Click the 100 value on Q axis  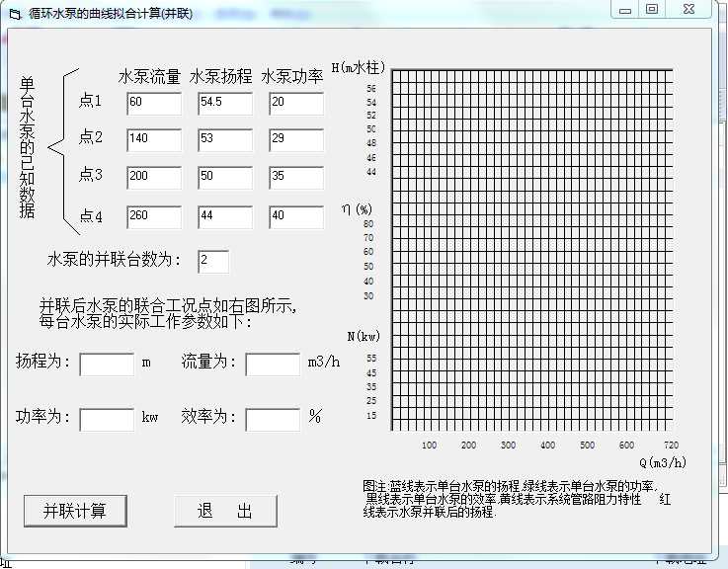pos(429,445)
